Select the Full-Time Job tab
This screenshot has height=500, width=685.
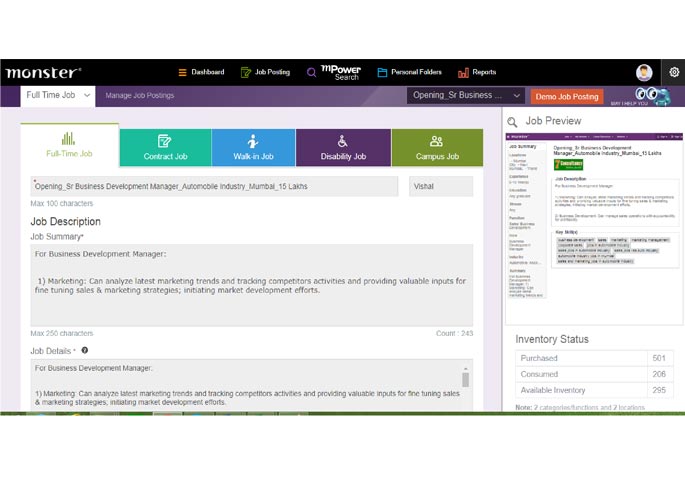pyautogui.click(x=69, y=145)
